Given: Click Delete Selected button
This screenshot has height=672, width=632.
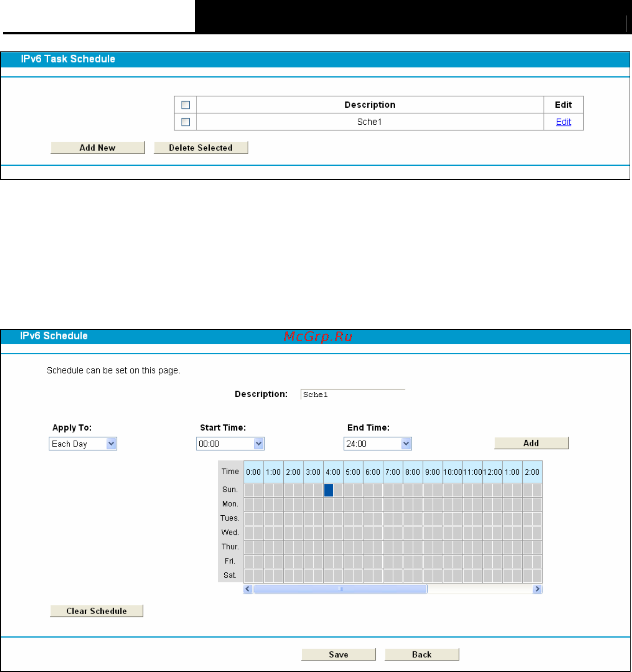Looking at the screenshot, I should click(x=201, y=148).
